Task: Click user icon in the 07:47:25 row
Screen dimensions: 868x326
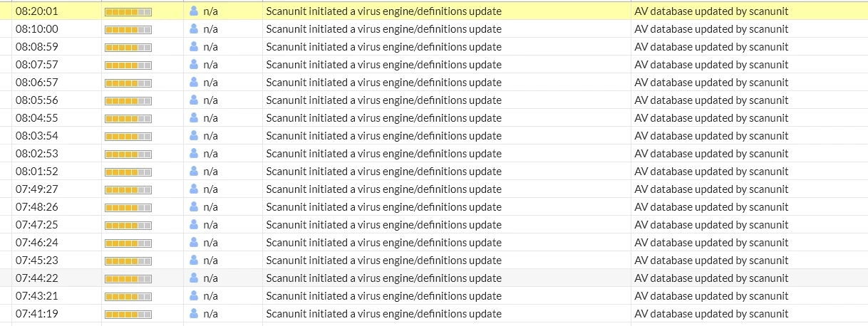Action: 194,225
